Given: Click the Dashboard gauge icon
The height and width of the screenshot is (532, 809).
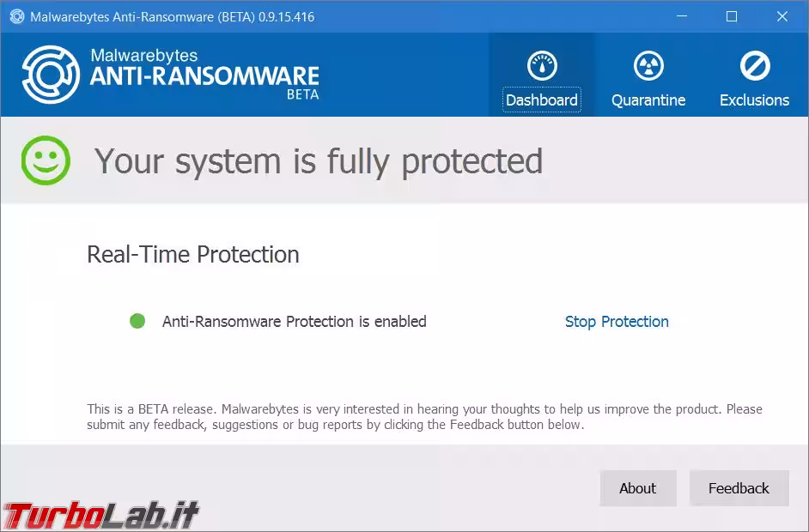Looking at the screenshot, I should (542, 66).
